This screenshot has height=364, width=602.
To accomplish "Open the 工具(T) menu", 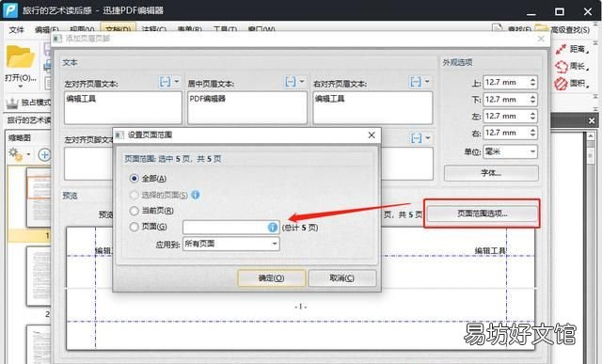I will pyautogui.click(x=225, y=29).
